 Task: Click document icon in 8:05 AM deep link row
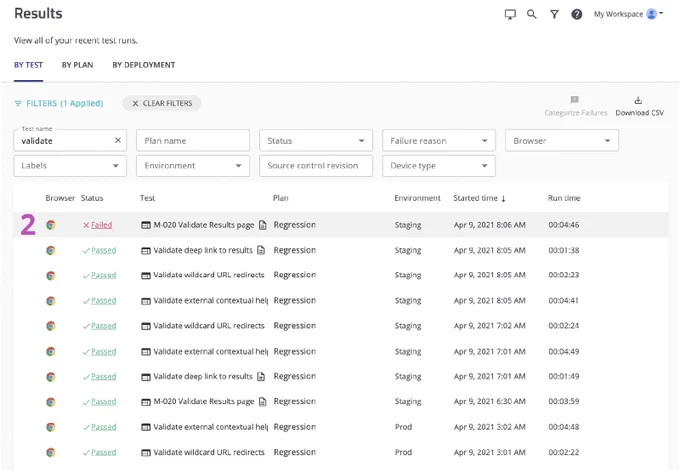pos(261,250)
